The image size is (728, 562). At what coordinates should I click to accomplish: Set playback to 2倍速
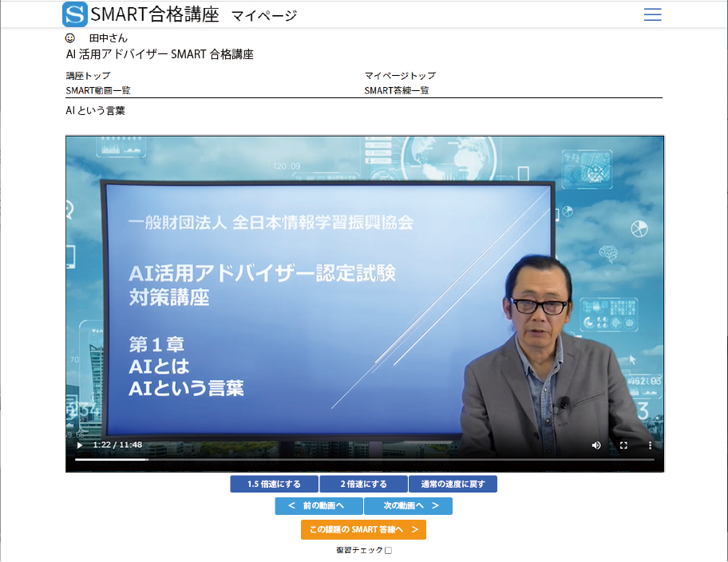tap(363, 484)
